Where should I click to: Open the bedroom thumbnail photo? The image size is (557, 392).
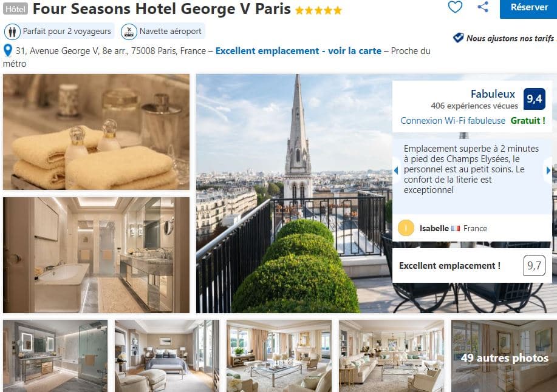click(167, 356)
